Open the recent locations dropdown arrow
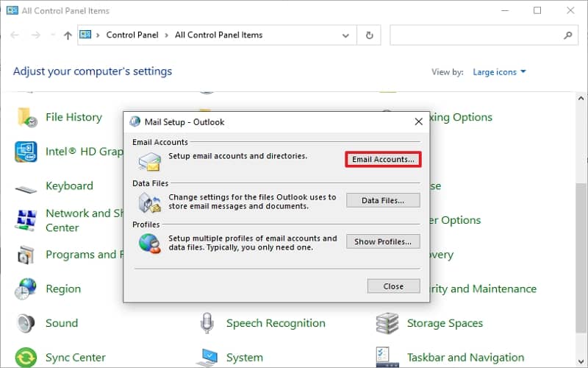 tap(53, 35)
